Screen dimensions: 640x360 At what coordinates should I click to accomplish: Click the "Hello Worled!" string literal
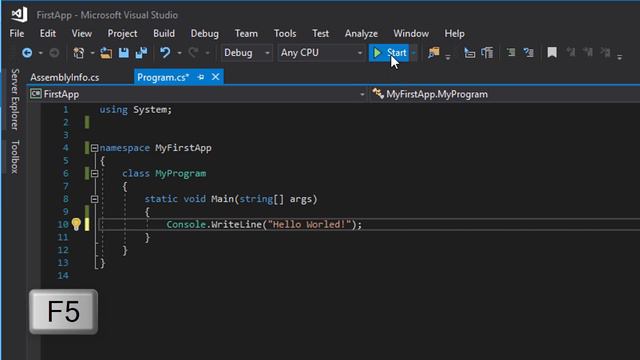click(x=309, y=224)
